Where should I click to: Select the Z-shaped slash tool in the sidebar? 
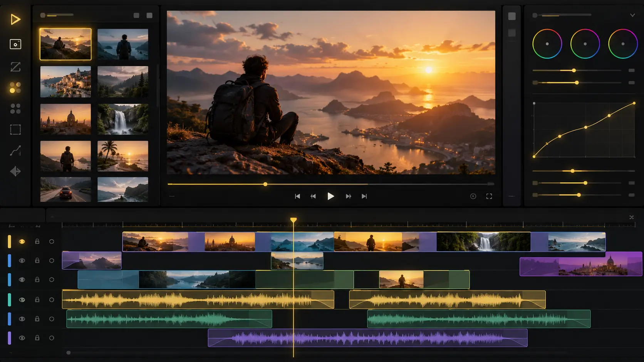tap(15, 67)
